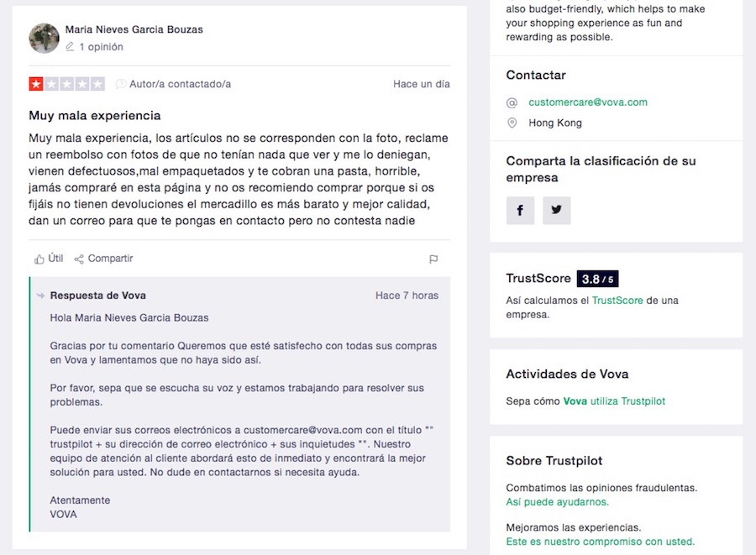This screenshot has width=756, height=555.
Task: Click the Twitter share icon
Action: click(x=556, y=211)
